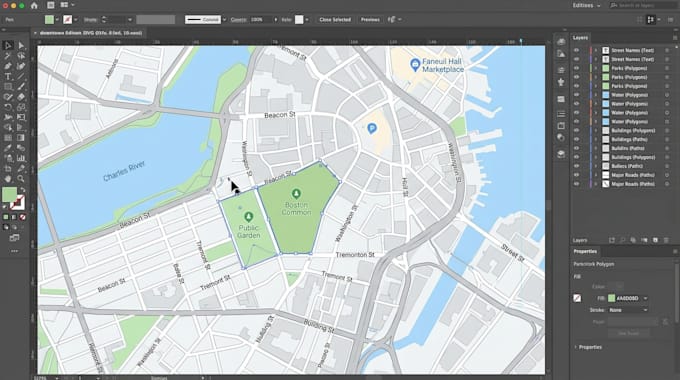Select the Free Transform tool
Viewport: 680px width, 380px height.
21,117
